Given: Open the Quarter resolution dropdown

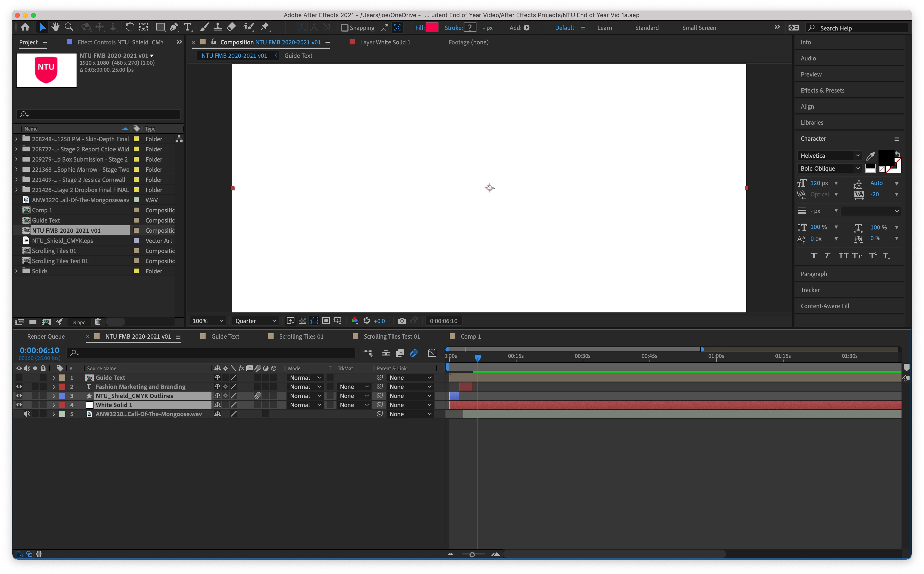Looking at the screenshot, I should (x=255, y=321).
